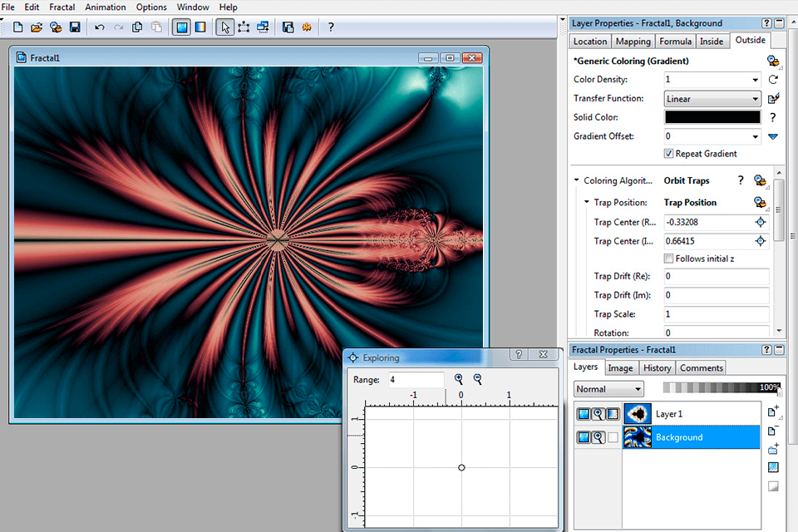Viewport: 798px width, 532px height.
Task: Click the Render to disk gear icon
Action: pyautogui.click(x=307, y=27)
